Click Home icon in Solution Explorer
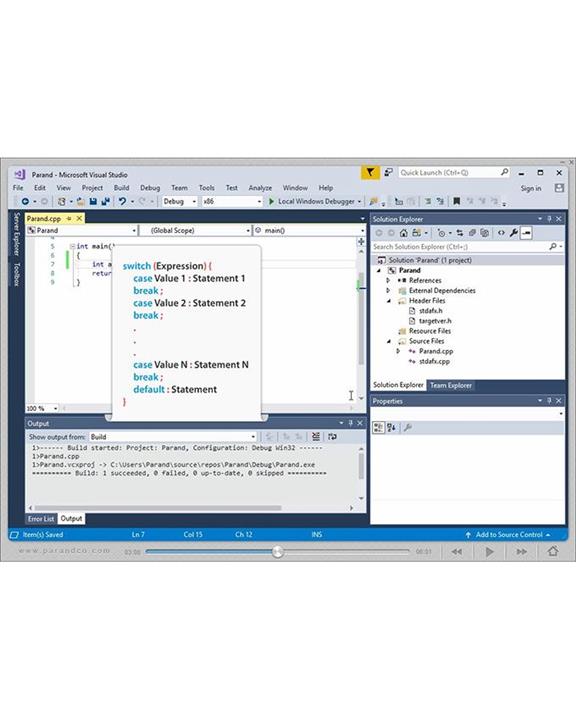 point(403,233)
